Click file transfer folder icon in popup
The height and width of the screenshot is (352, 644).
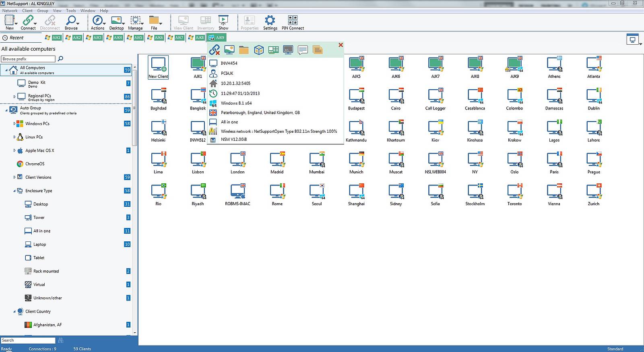point(244,50)
